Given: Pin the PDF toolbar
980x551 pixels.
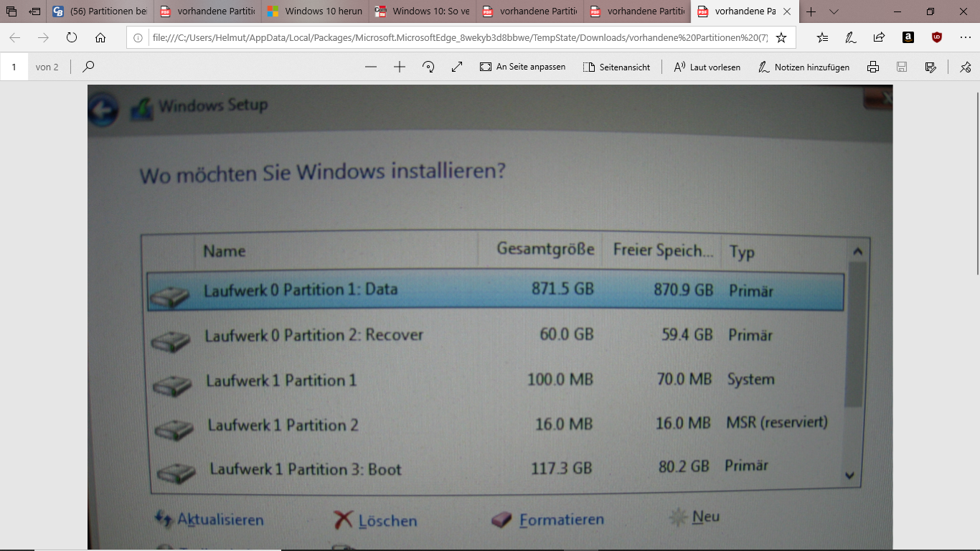Looking at the screenshot, I should coord(966,67).
